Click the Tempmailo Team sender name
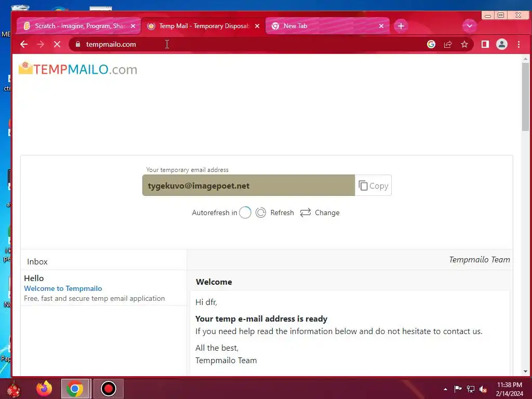 480,260
